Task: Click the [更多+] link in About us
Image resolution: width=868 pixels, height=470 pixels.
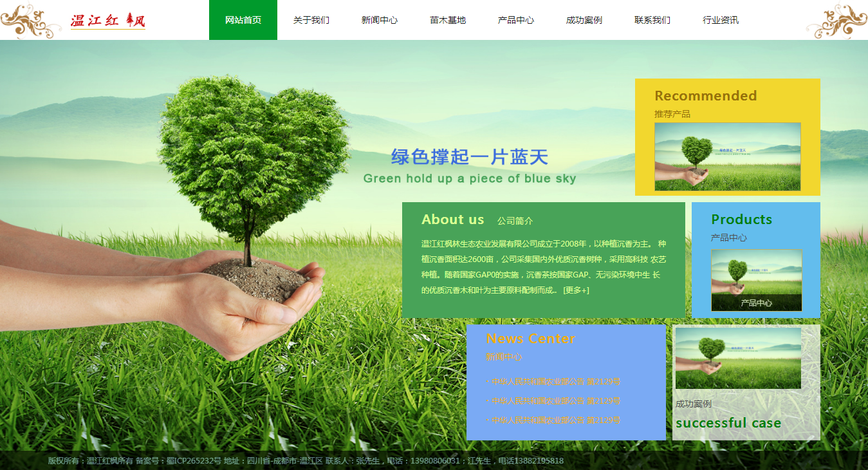Action: [576, 290]
